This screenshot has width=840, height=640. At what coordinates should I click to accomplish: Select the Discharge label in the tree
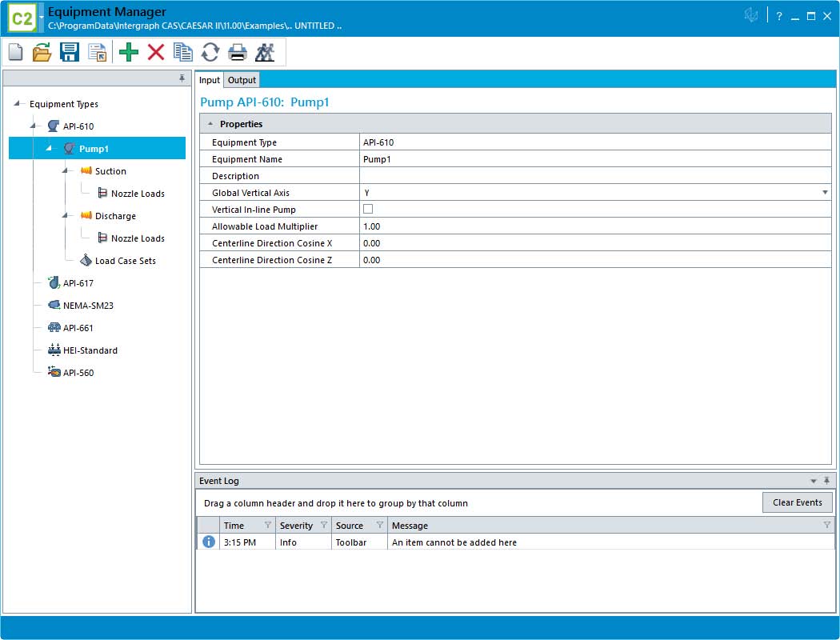click(115, 216)
